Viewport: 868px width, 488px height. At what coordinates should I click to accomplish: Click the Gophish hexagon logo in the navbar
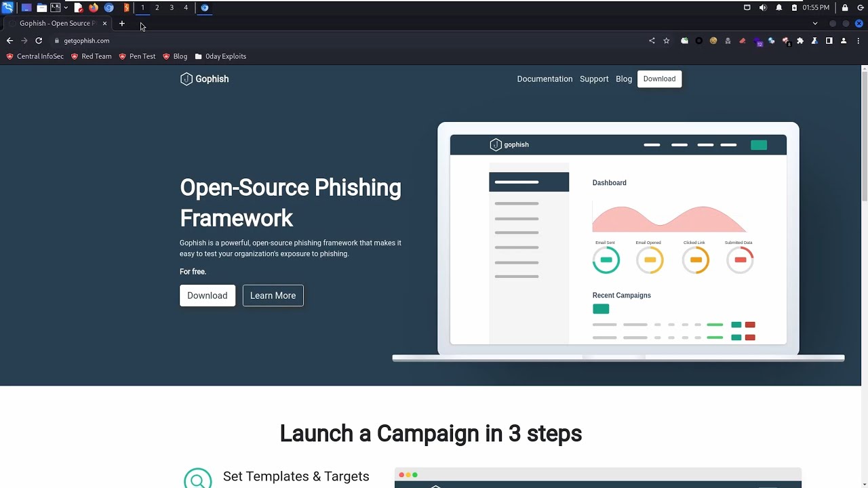[186, 79]
